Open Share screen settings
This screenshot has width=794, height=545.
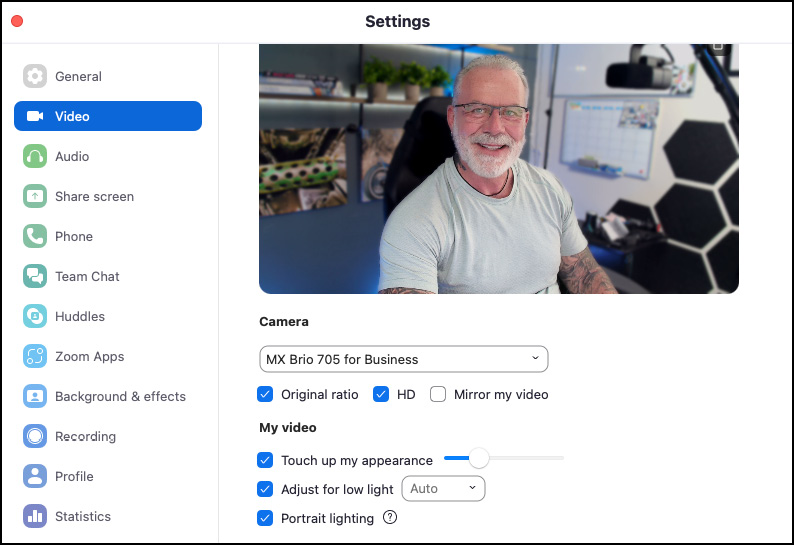[108, 196]
